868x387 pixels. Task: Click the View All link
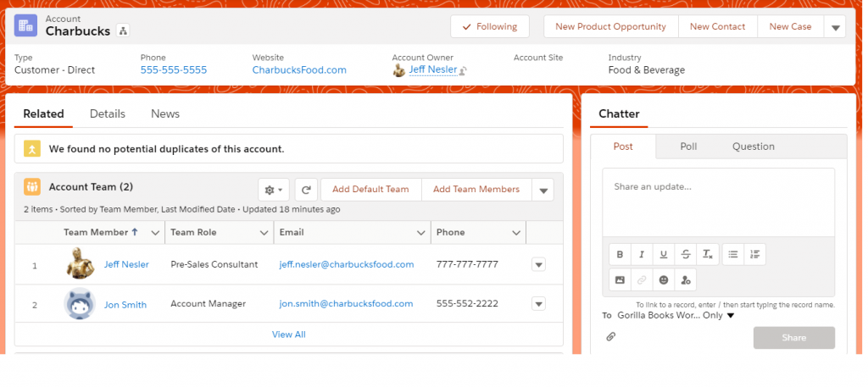289,334
